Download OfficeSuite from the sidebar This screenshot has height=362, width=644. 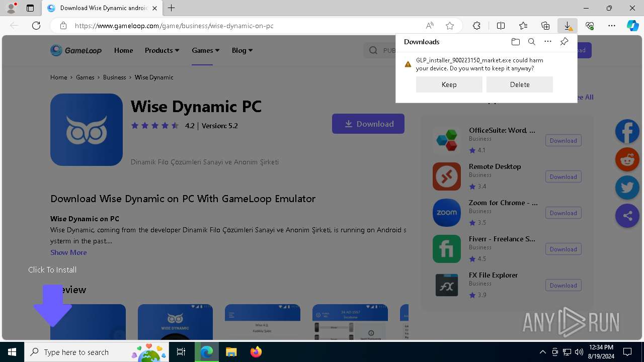pyautogui.click(x=563, y=141)
